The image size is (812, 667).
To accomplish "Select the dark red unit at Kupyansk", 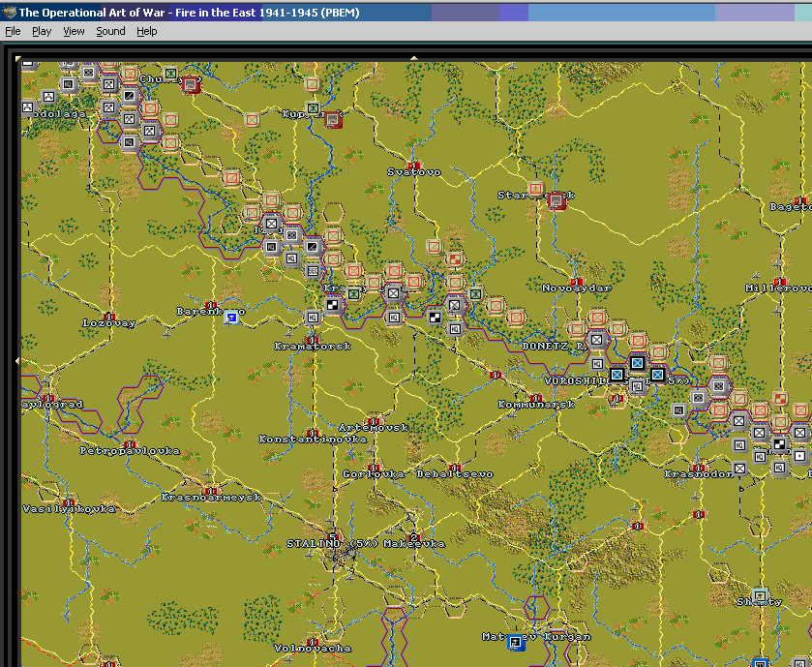I will (x=333, y=120).
